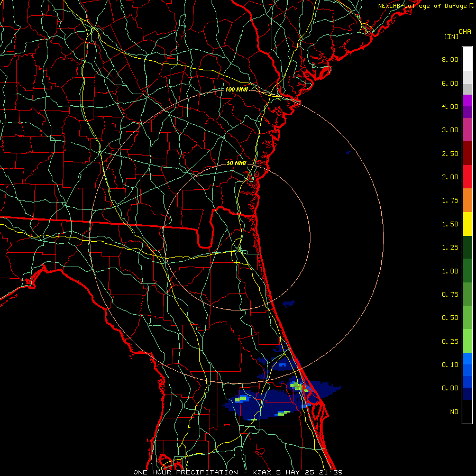The height and width of the screenshot is (476, 476).
Task: Click the NEXLAB-College of DuPage watermark text
Action: [425, 6]
